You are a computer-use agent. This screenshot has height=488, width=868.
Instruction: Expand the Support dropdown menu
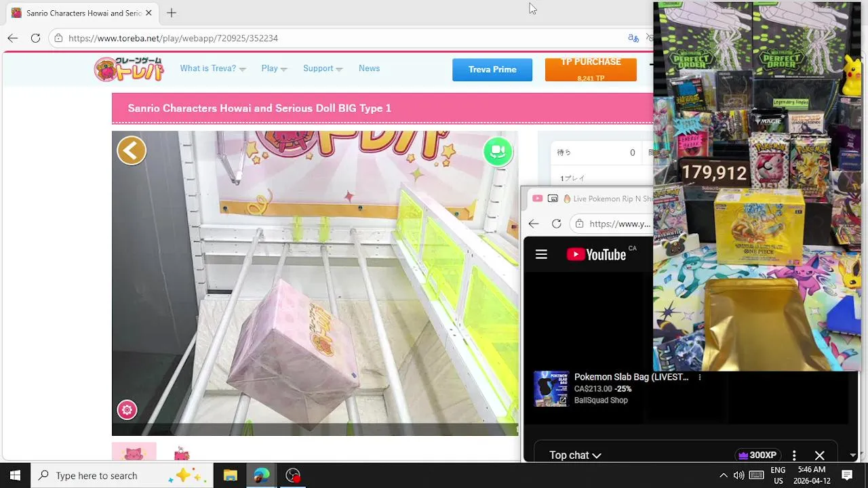(323, 68)
